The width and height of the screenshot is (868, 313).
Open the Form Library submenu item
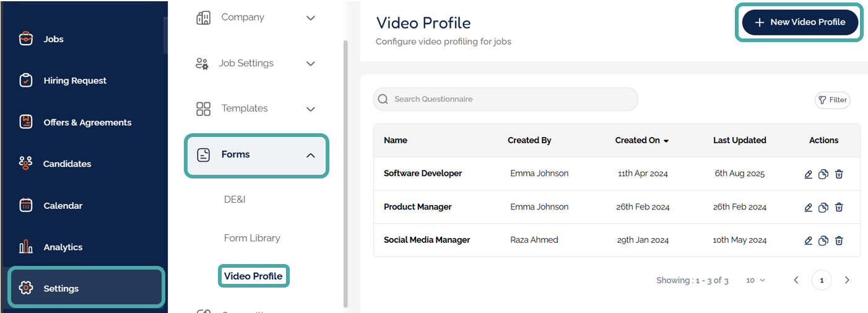click(x=252, y=238)
